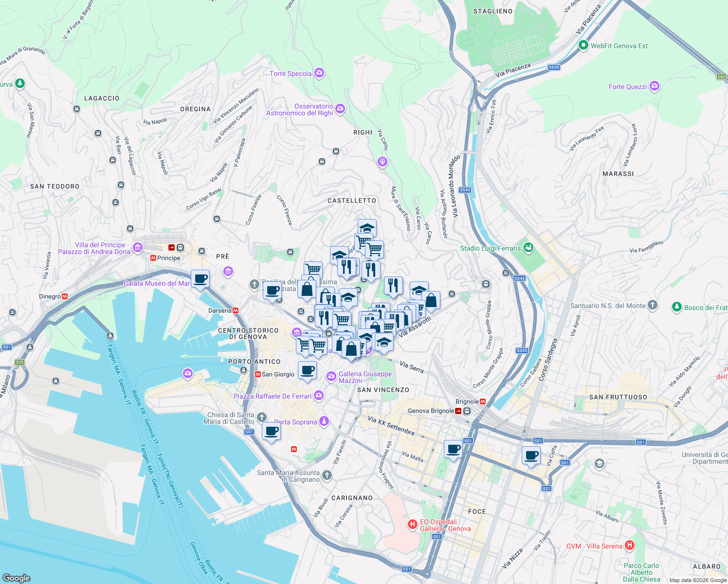Click the WebFit Genova Est green pin

point(583,45)
